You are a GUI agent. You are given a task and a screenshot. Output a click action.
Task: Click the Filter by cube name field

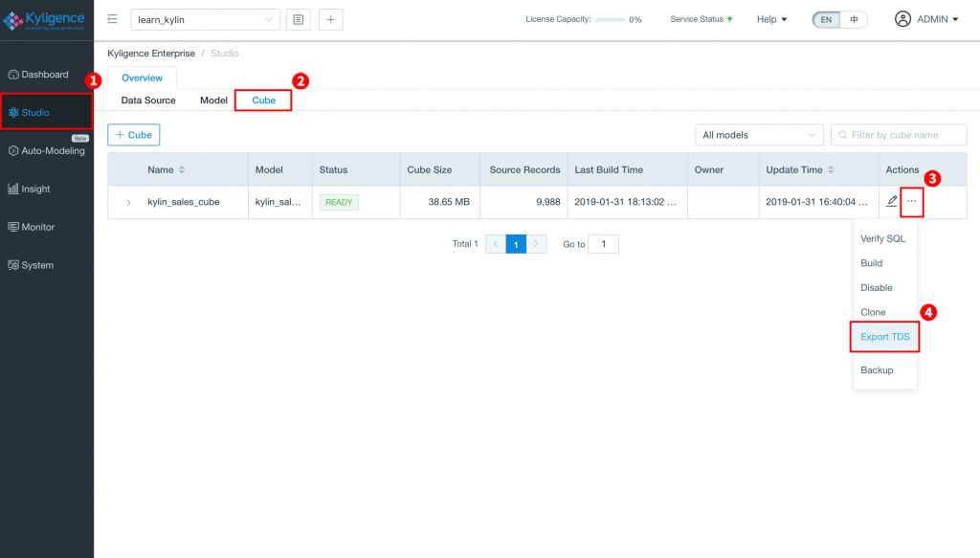point(898,135)
